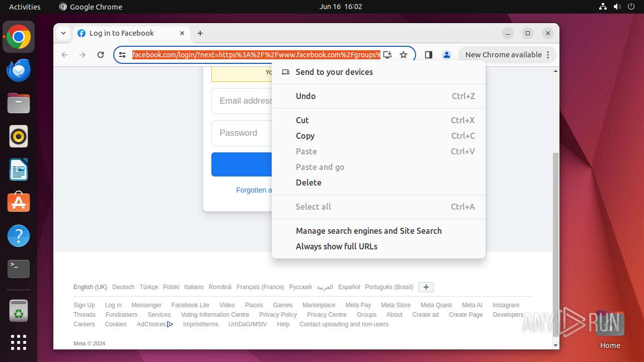This screenshot has width=644, height=362.
Task: Go back to previous page
Action: point(64,55)
